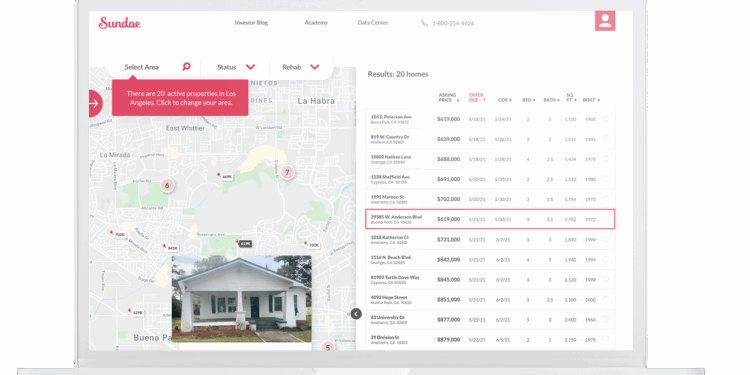This screenshot has width=750, height=375.
Task: Click the pink change-area tooltip message
Action: tap(180, 98)
